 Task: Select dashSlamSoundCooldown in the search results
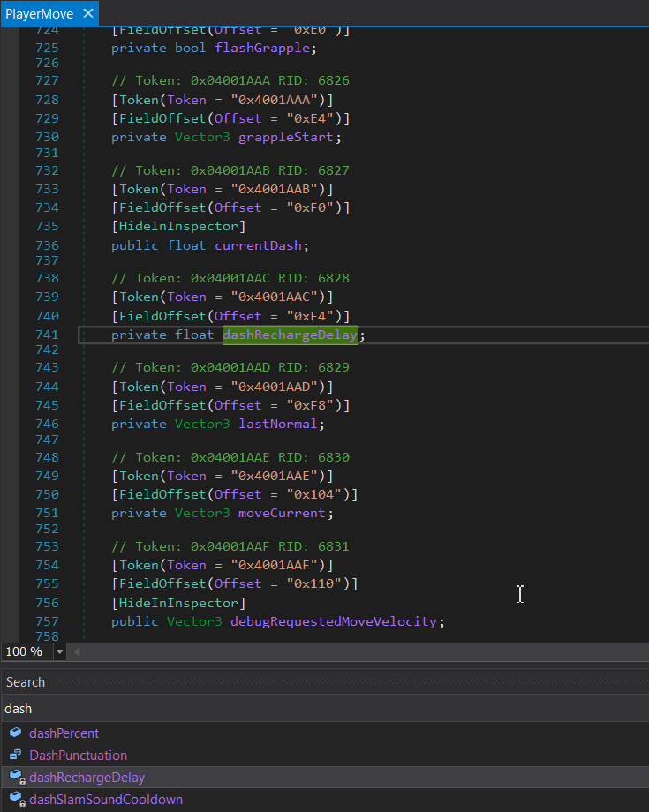tap(105, 800)
